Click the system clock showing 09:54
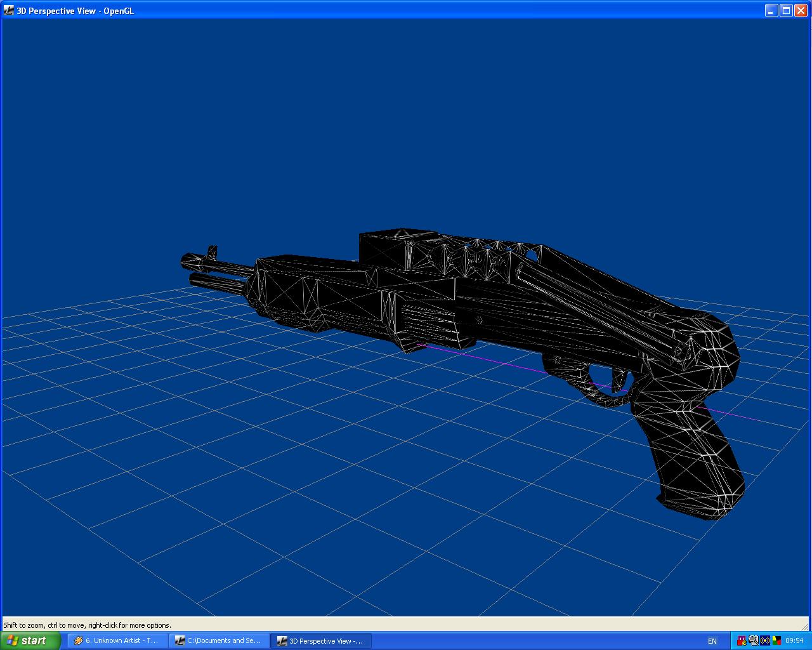The height and width of the screenshot is (650, 812). tap(794, 641)
